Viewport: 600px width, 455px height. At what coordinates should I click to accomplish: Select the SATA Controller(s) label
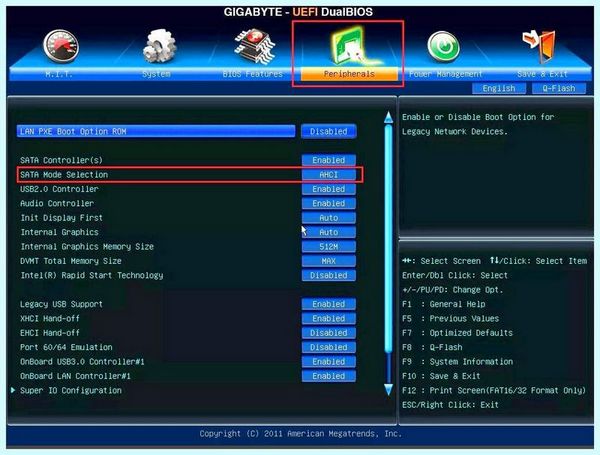[x=61, y=160]
